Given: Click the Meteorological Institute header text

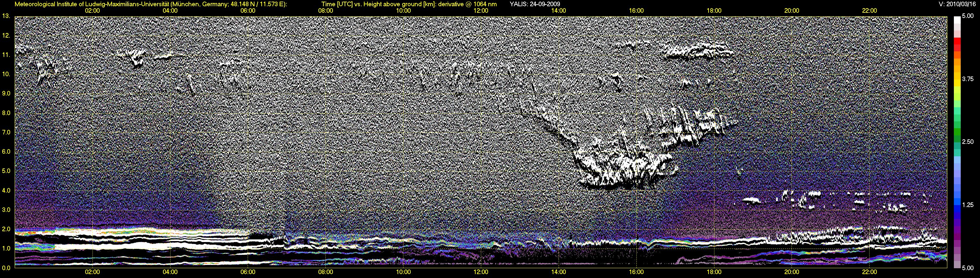Looking at the screenshot, I should tap(151, 4).
